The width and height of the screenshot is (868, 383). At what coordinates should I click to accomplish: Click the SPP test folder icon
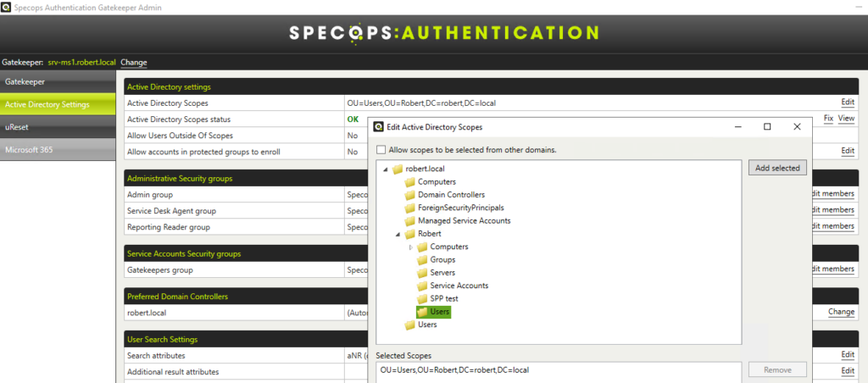[422, 299]
